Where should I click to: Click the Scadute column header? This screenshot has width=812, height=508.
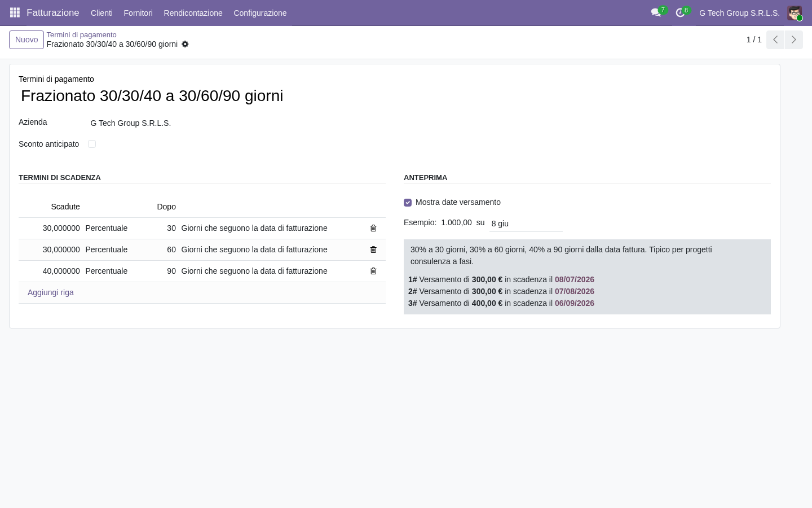pos(65,207)
